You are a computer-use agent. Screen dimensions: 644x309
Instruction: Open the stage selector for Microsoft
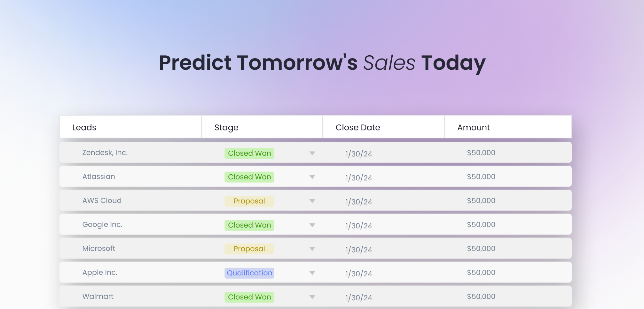tap(312, 249)
